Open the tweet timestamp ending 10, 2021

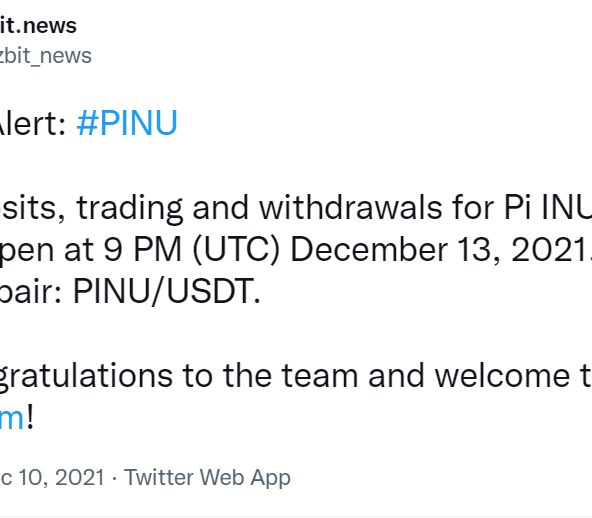pyautogui.click(x=52, y=477)
